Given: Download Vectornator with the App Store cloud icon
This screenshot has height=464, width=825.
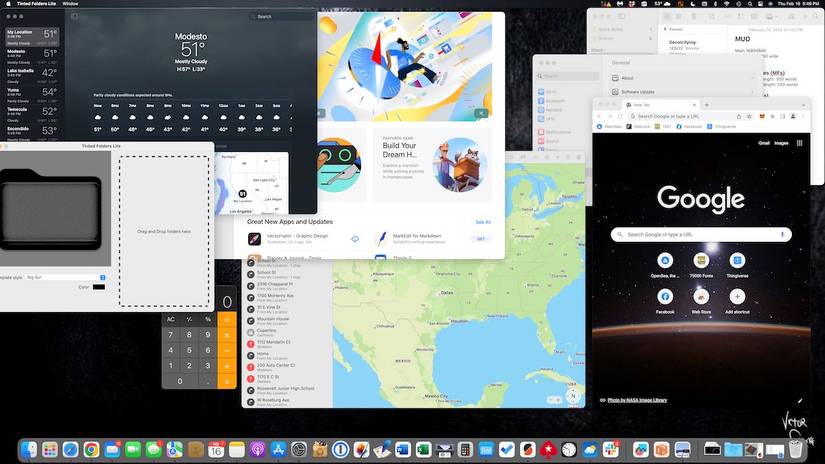Looking at the screenshot, I should [x=355, y=239].
